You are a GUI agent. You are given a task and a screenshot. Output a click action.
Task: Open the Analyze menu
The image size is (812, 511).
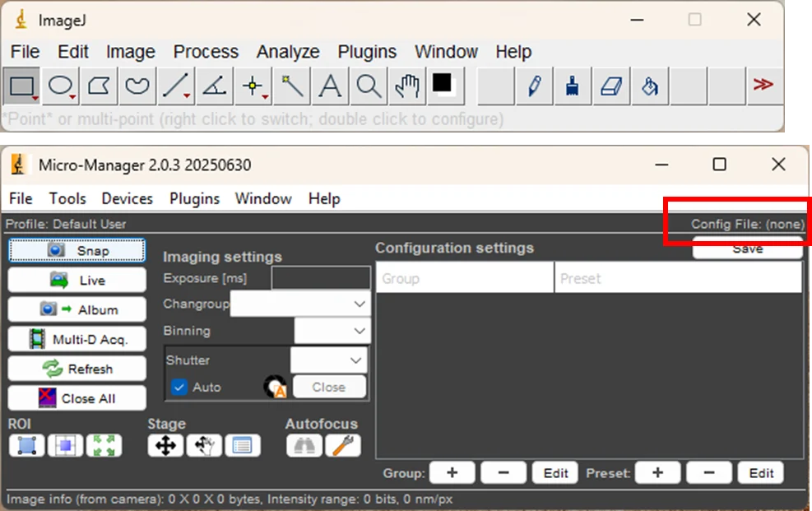[288, 52]
